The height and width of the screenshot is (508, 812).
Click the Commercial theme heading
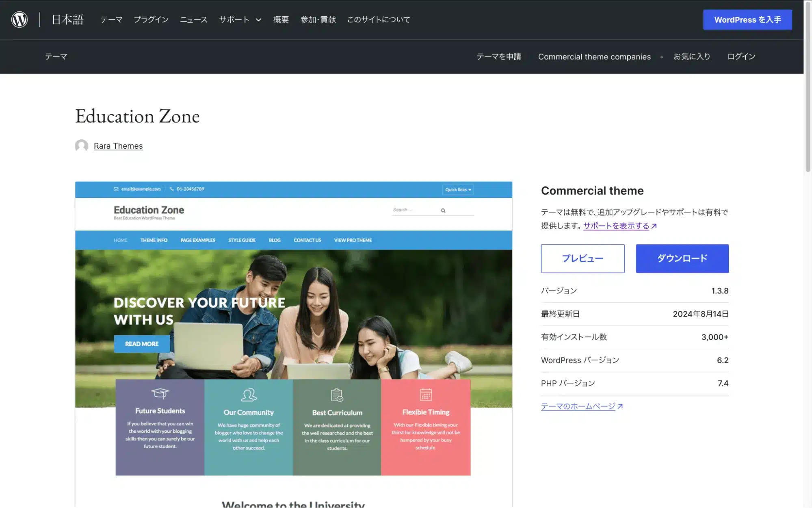point(592,191)
